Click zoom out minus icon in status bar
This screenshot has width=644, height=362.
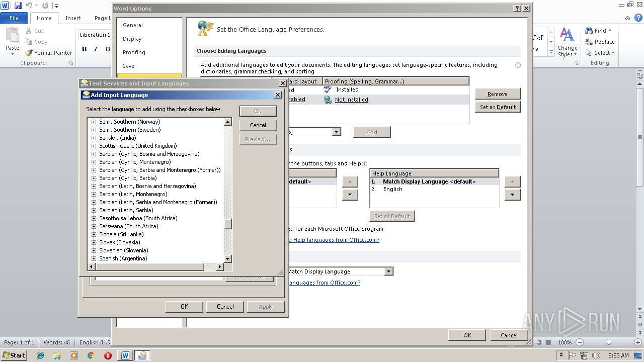579,342
